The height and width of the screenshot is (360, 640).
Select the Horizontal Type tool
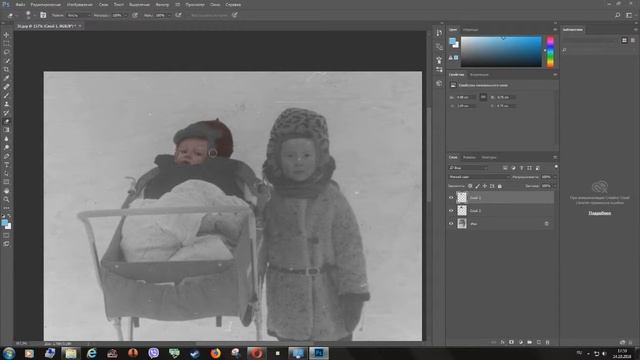6,165
